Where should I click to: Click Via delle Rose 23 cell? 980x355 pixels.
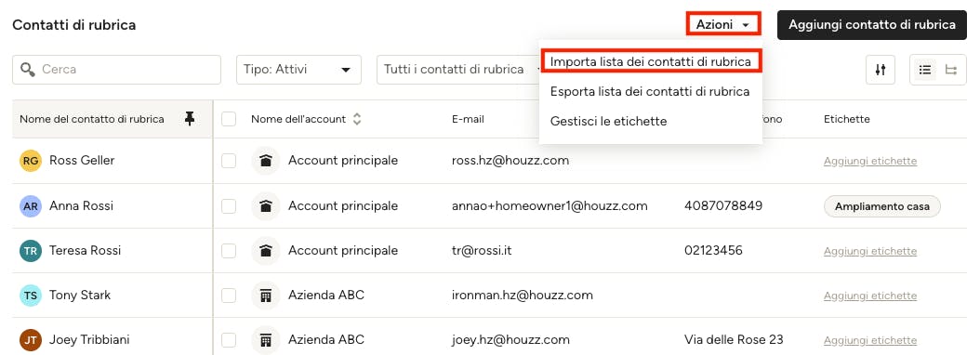[734, 340]
